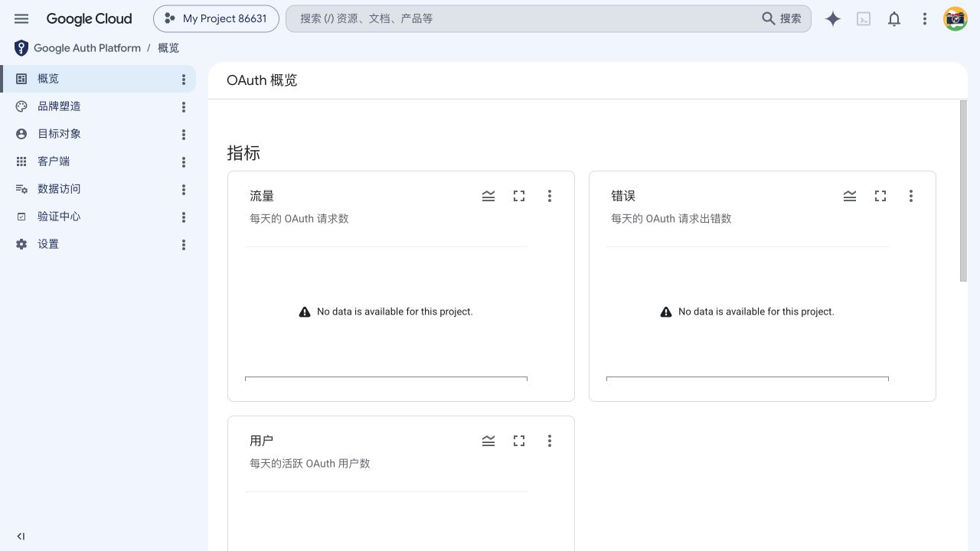
Task: Open more options on the 错误 card
Action: click(911, 196)
